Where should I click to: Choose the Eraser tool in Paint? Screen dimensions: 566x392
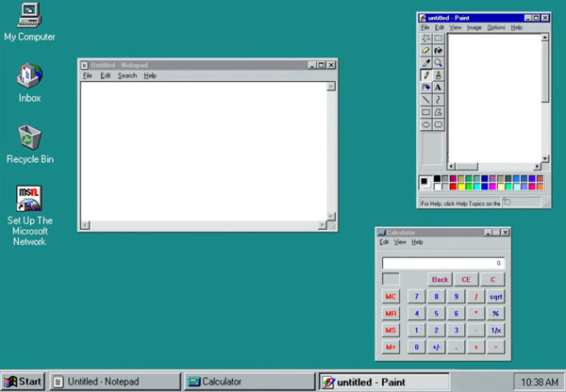pyautogui.click(x=426, y=51)
